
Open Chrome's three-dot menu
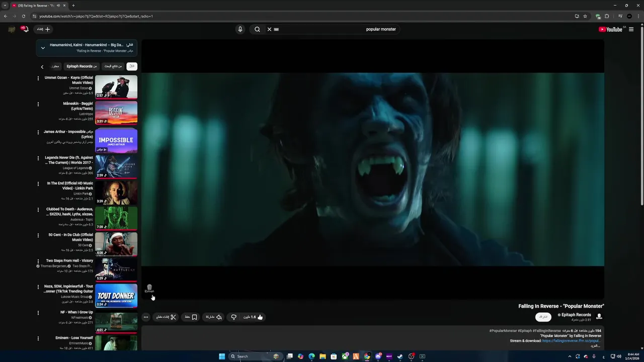pyautogui.click(x=638, y=16)
